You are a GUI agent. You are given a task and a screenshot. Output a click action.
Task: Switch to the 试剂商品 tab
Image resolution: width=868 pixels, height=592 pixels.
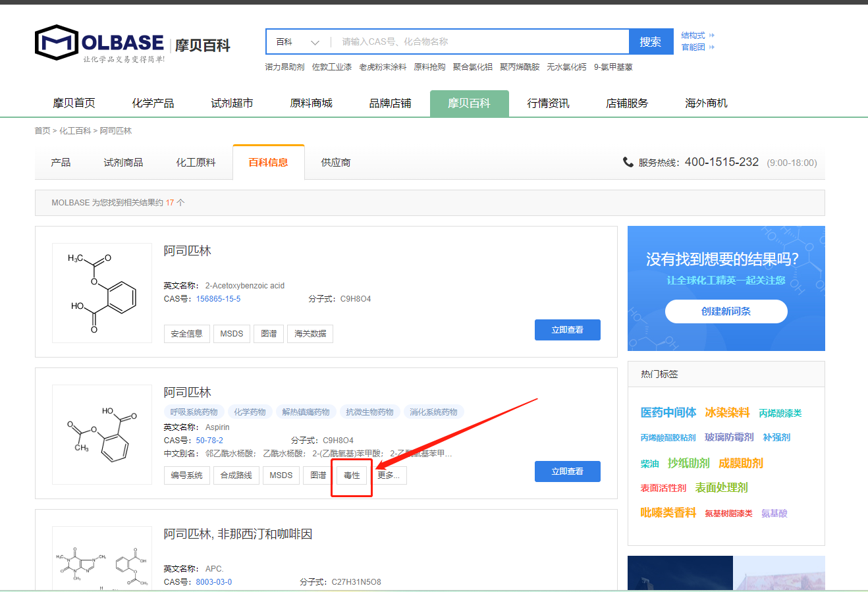pyautogui.click(x=123, y=163)
